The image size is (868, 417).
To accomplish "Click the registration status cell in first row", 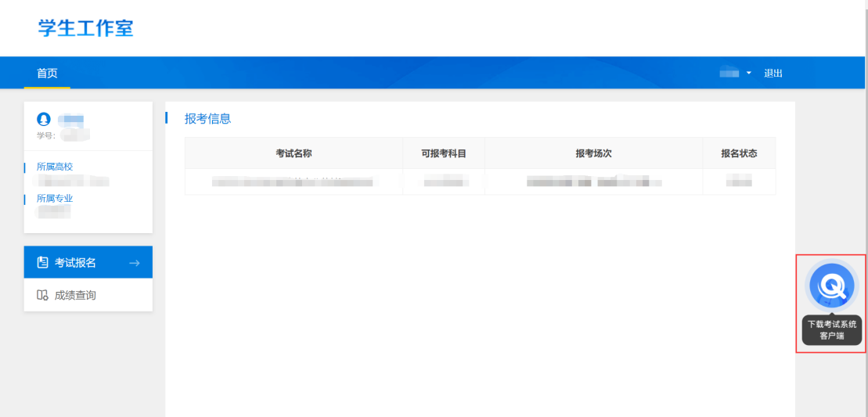I will (738, 182).
